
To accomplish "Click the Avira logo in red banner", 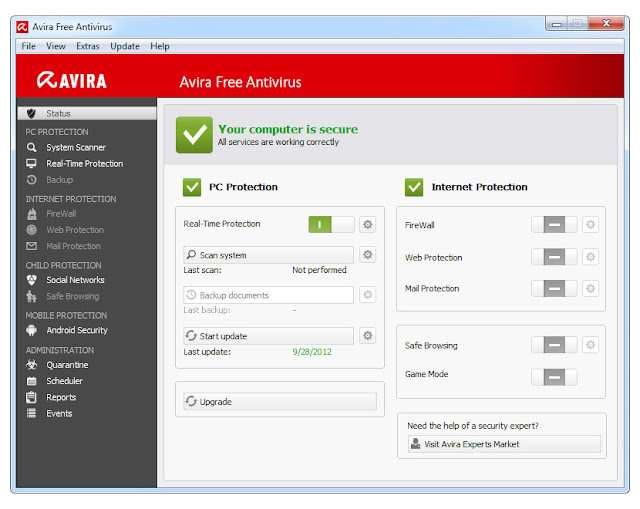I will click(x=72, y=80).
